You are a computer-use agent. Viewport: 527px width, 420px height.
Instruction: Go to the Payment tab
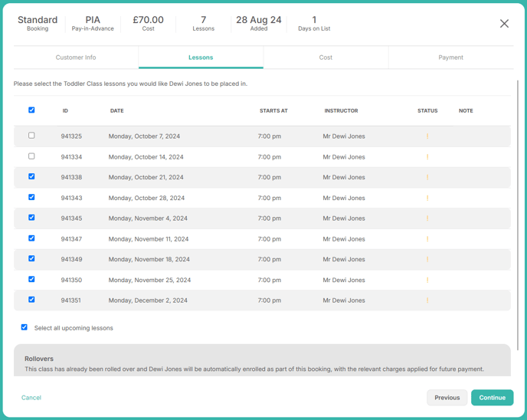tap(450, 57)
